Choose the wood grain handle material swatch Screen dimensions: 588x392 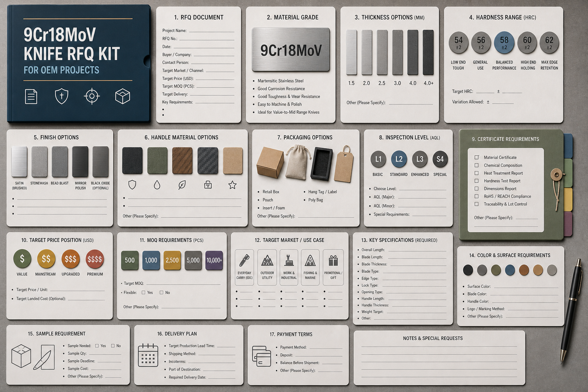pos(182,161)
